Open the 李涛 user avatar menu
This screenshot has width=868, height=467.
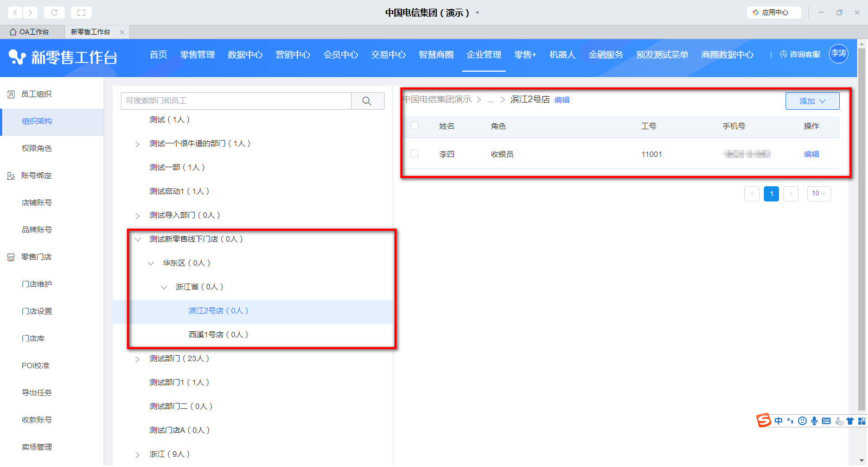point(839,54)
